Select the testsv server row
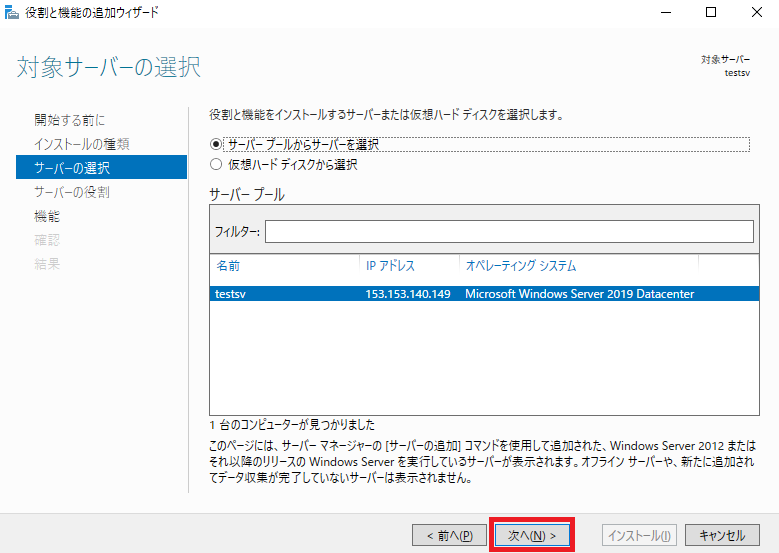 (484, 294)
